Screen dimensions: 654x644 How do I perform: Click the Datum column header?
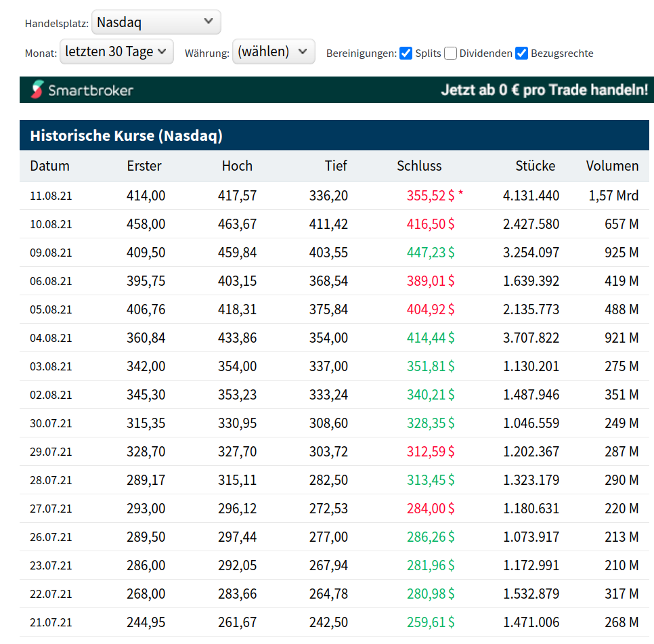point(49,166)
